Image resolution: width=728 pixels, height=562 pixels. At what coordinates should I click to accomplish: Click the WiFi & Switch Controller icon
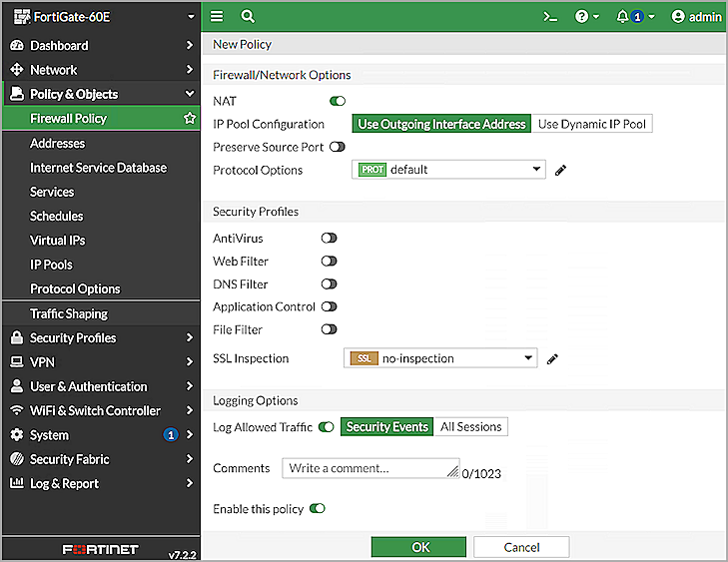[x=17, y=410]
